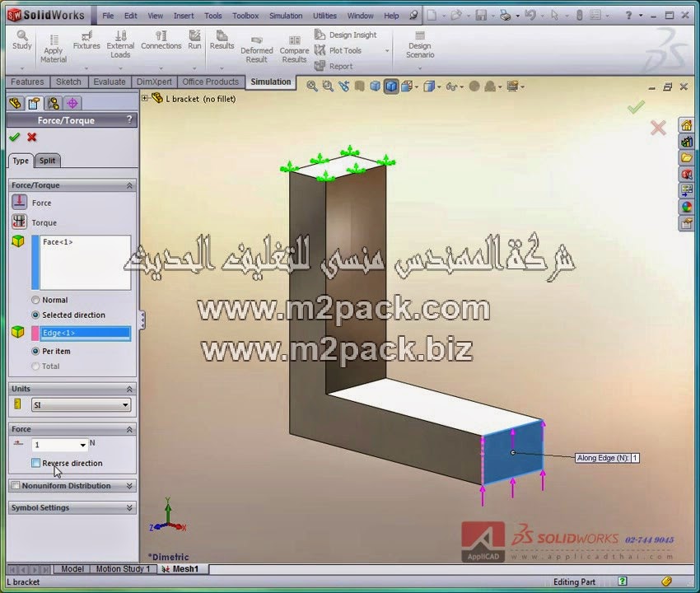Screen dimensions: 700x593
Task: Open Design Library icon in task pane
Action: click(687, 142)
